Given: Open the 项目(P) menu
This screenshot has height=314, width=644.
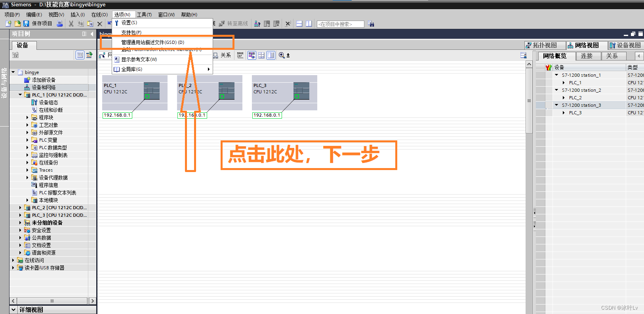Looking at the screenshot, I should tap(12, 15).
